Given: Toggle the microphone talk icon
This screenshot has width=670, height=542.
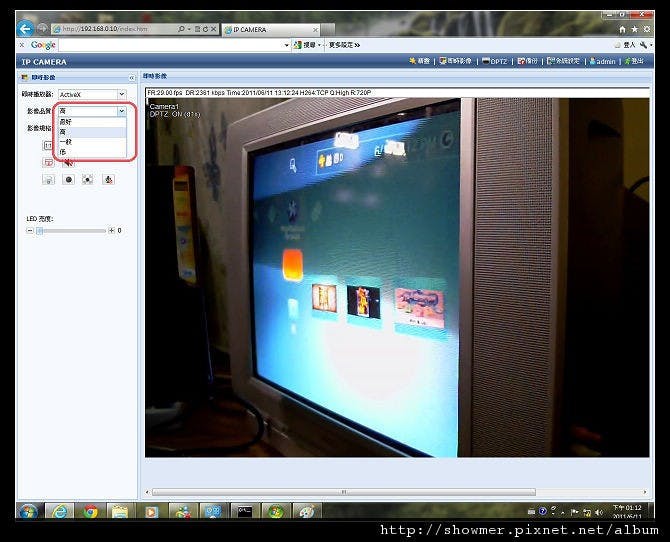Looking at the screenshot, I should pyautogui.click(x=109, y=180).
